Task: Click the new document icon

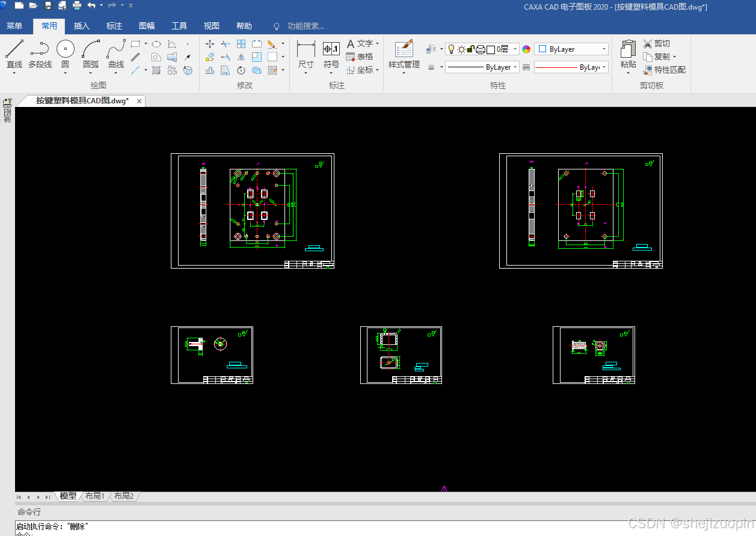Action: (19, 5)
